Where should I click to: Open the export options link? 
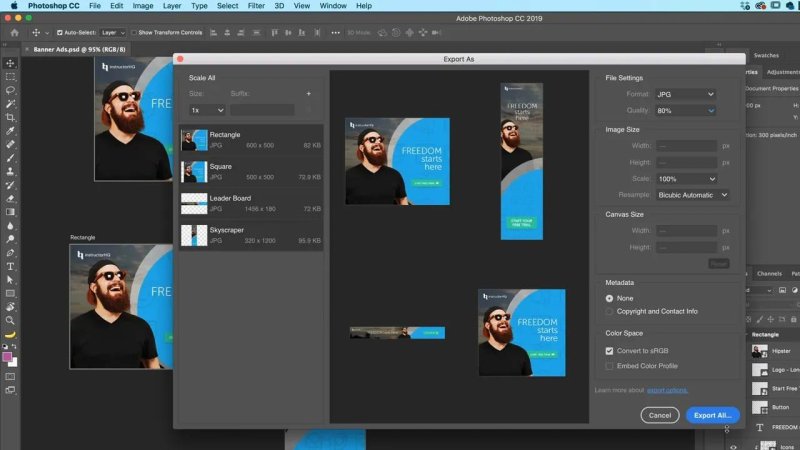point(667,390)
